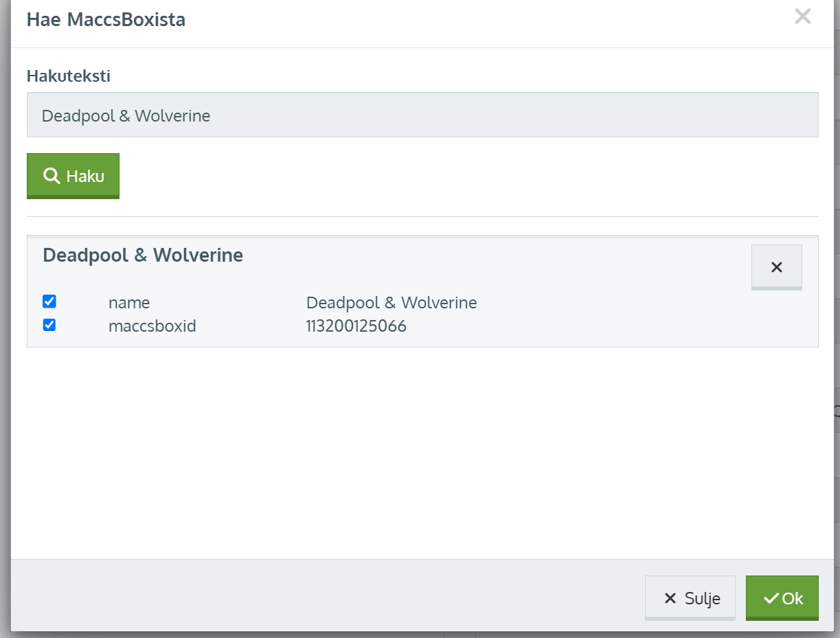Remove the Deadpool & Wolverine result with its X button
This screenshot has width=840, height=638.
tap(776, 267)
